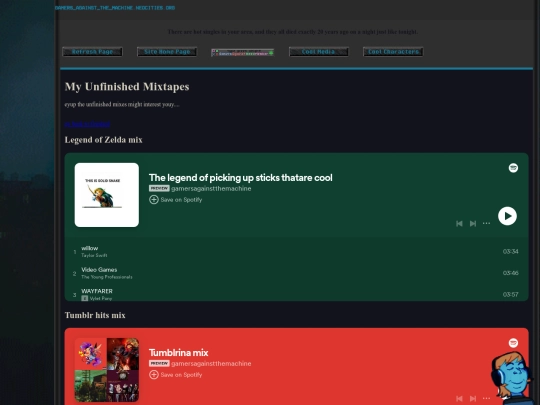Image resolution: width=540 pixels, height=405 pixels.
Task: Click the plus icon to save Zelda playlist
Action: coord(154,199)
